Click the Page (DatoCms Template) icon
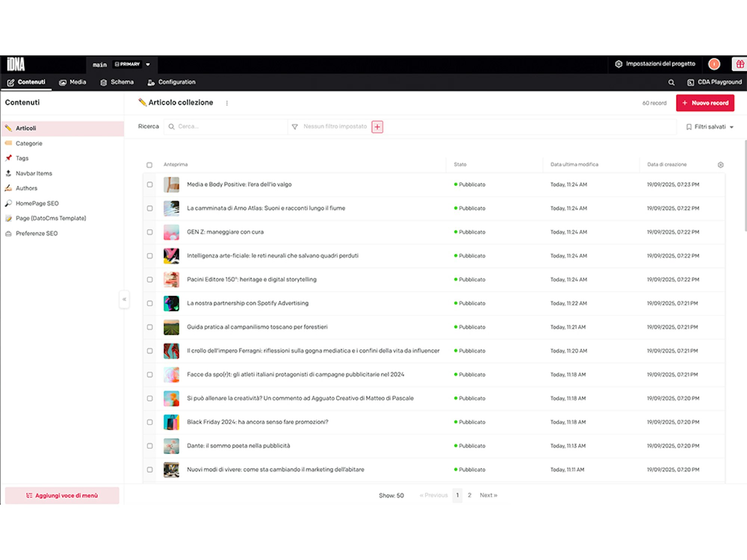This screenshot has height=560, width=747. pos(9,218)
